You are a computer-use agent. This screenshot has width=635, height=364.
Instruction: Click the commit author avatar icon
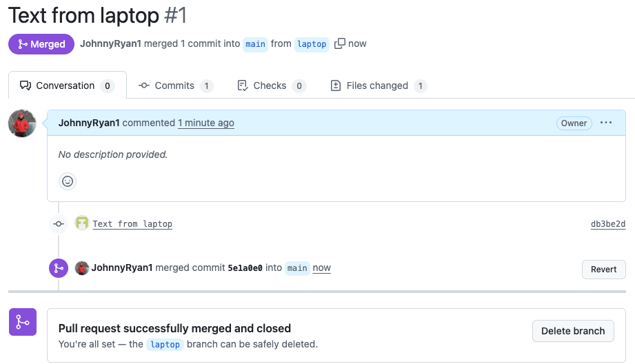point(82,223)
